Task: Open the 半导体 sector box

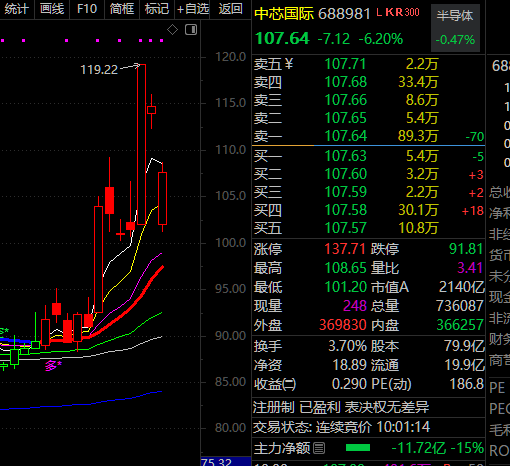Action: point(455,28)
